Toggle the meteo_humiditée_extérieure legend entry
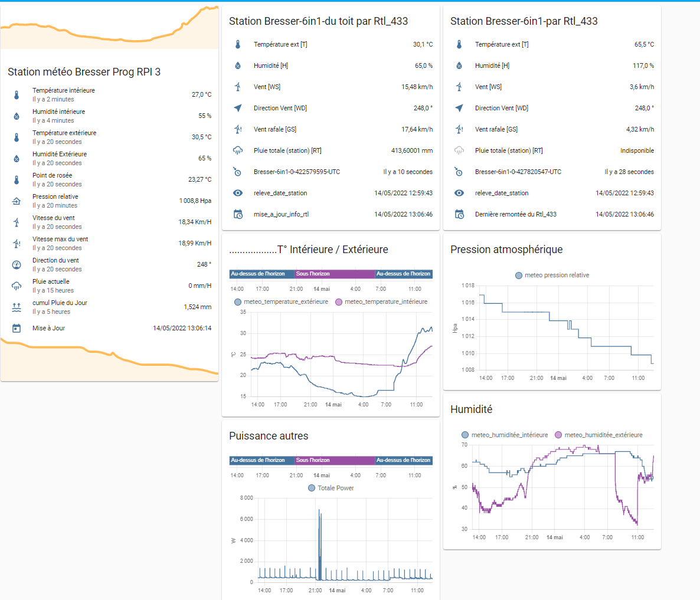The width and height of the screenshot is (700, 600). click(598, 435)
